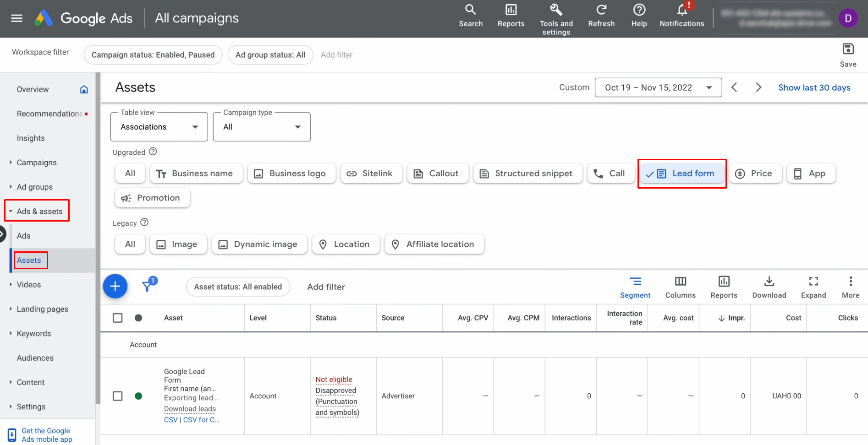This screenshot has width=868, height=445.
Task: Open the Help menu
Action: click(639, 16)
